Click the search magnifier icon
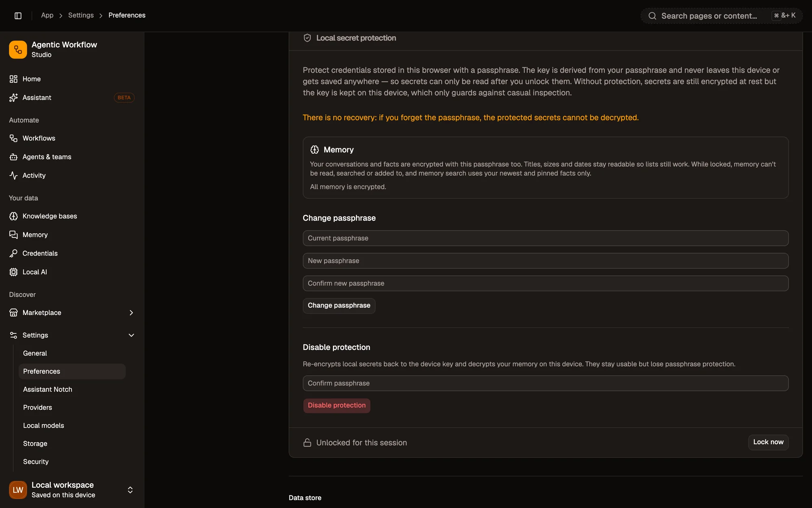 (x=652, y=16)
